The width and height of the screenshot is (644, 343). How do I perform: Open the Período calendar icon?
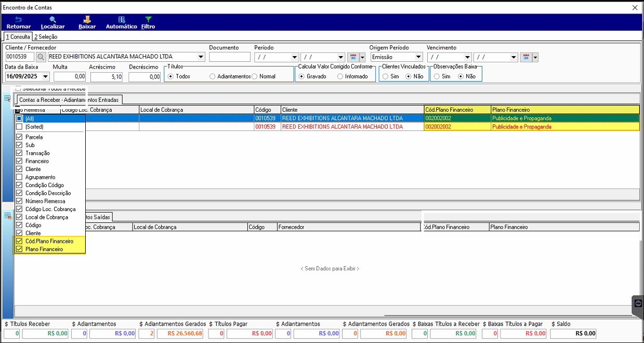click(353, 57)
